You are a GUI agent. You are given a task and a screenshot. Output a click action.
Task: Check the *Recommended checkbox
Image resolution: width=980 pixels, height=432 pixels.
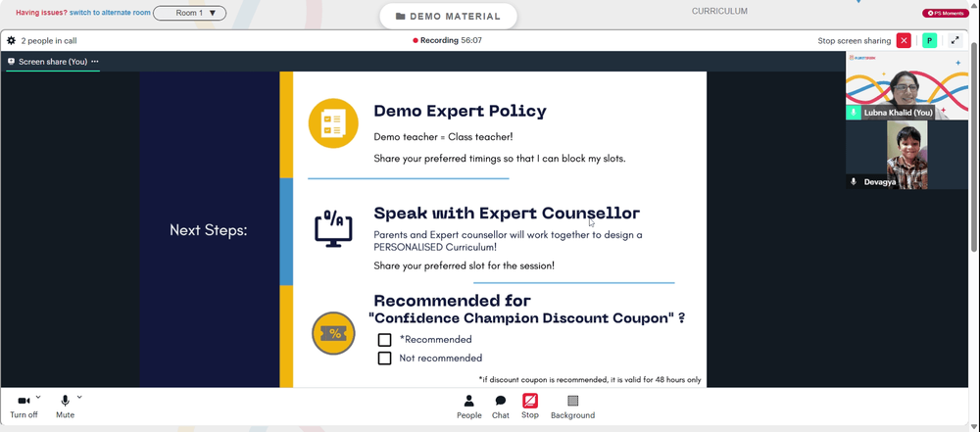pyautogui.click(x=384, y=340)
